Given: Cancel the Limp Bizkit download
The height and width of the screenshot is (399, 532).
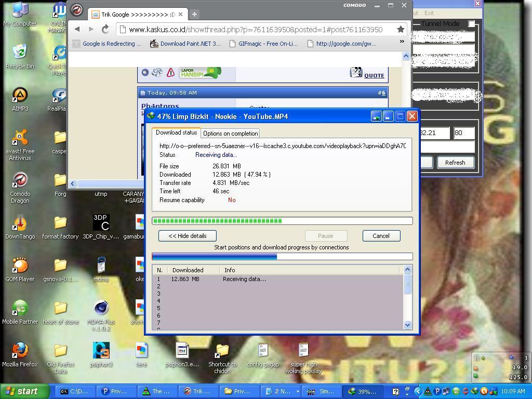Looking at the screenshot, I should click(x=381, y=236).
